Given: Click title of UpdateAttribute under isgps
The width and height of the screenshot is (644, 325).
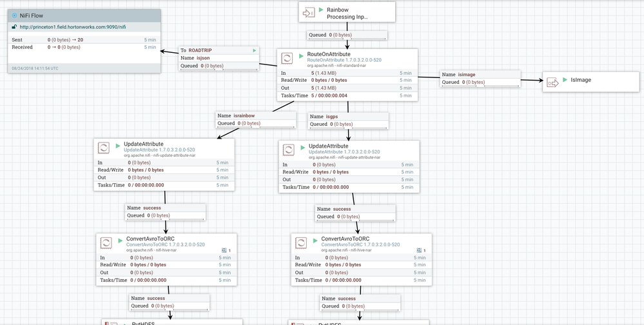Looking at the screenshot, I should [329, 146].
